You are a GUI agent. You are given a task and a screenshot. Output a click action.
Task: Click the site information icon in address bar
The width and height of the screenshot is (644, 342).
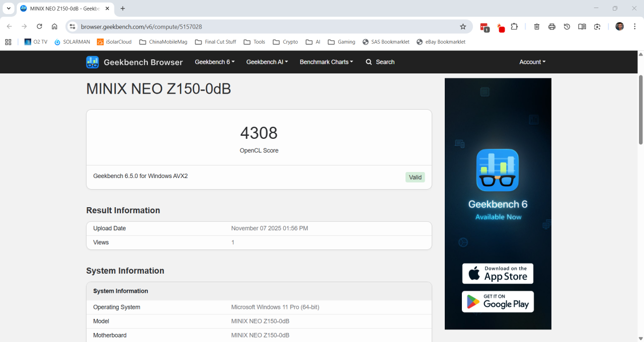tap(73, 26)
